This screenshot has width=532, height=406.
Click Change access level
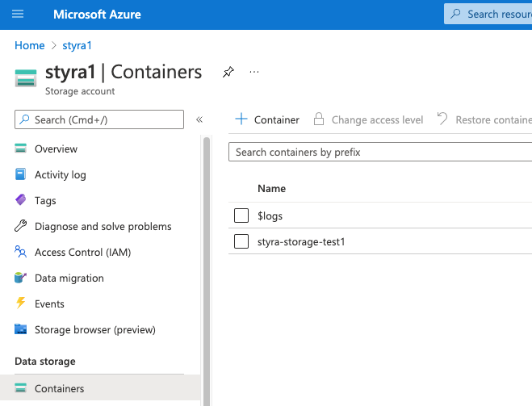tap(368, 119)
